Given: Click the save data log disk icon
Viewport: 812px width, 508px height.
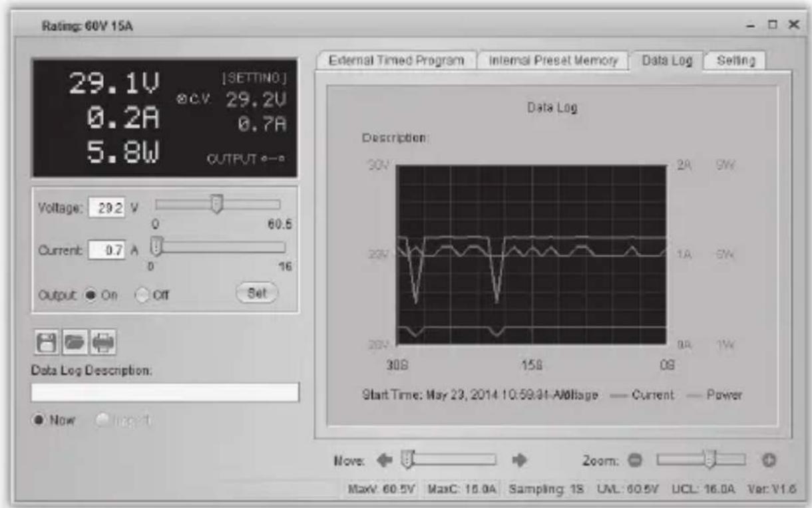Looking at the screenshot, I should (47, 344).
